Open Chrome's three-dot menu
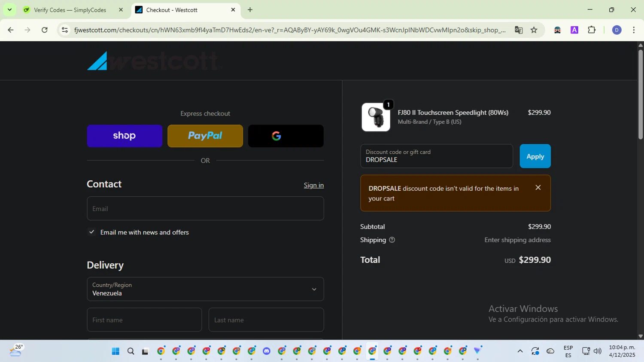 coord(634,30)
